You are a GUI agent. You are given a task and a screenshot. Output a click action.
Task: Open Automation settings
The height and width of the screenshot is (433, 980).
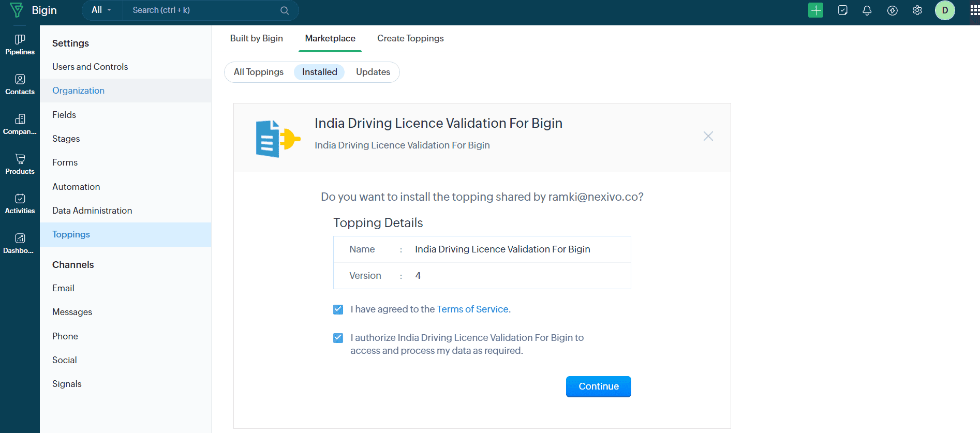126,187
